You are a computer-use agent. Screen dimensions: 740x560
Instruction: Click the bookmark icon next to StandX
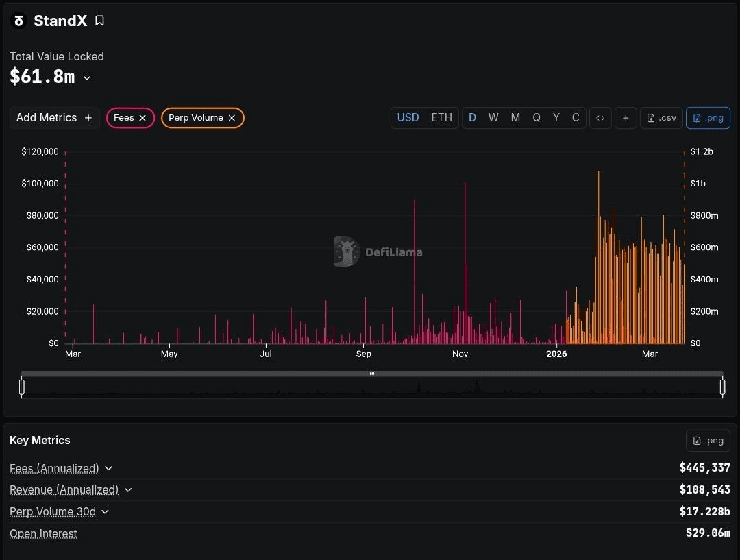point(99,21)
